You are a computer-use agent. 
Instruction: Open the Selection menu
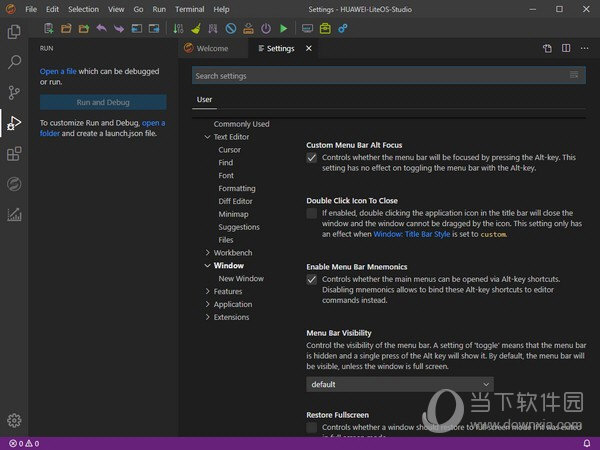[x=83, y=9]
